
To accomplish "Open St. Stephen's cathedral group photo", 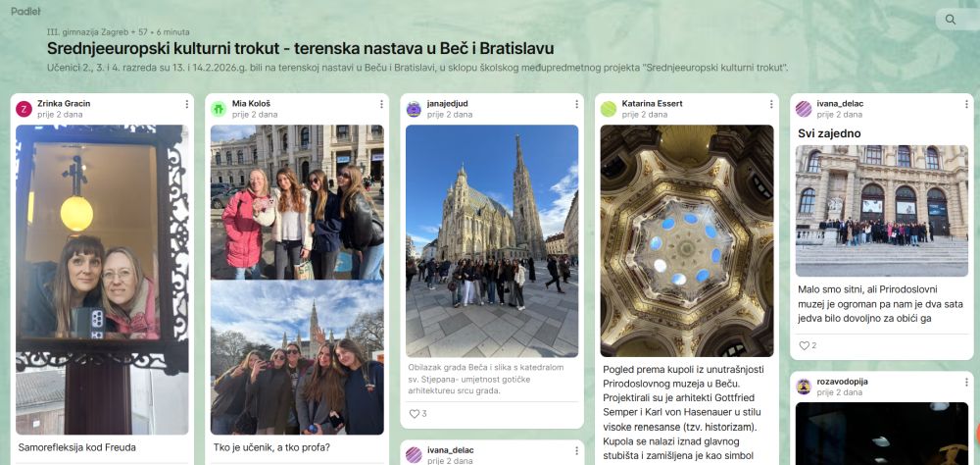I will tap(492, 241).
